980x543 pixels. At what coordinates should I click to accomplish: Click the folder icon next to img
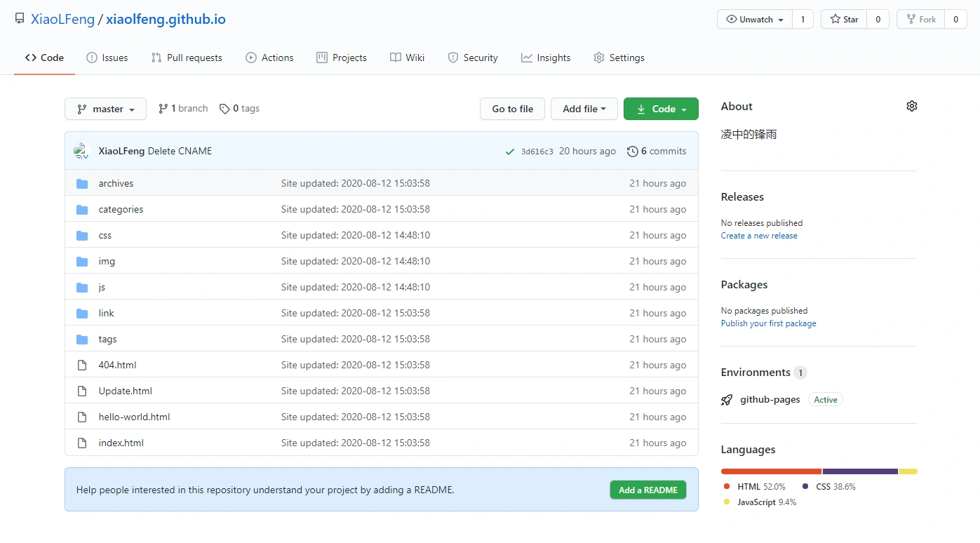tap(82, 262)
